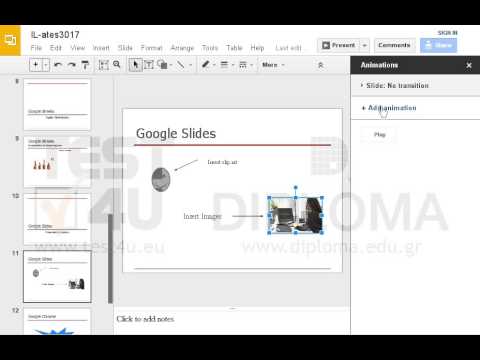Select the text box tool
The height and width of the screenshot is (360, 480).
[149, 65]
